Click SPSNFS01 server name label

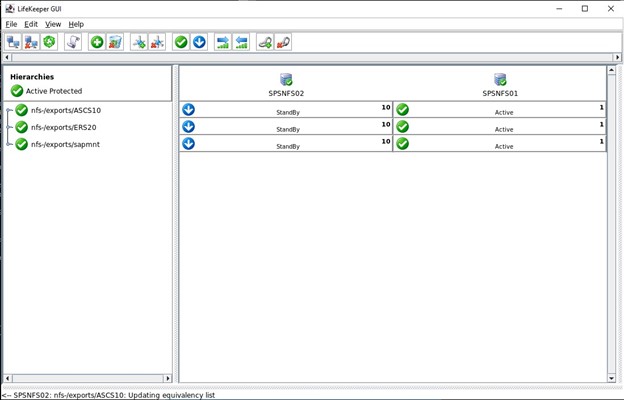[x=500, y=94]
